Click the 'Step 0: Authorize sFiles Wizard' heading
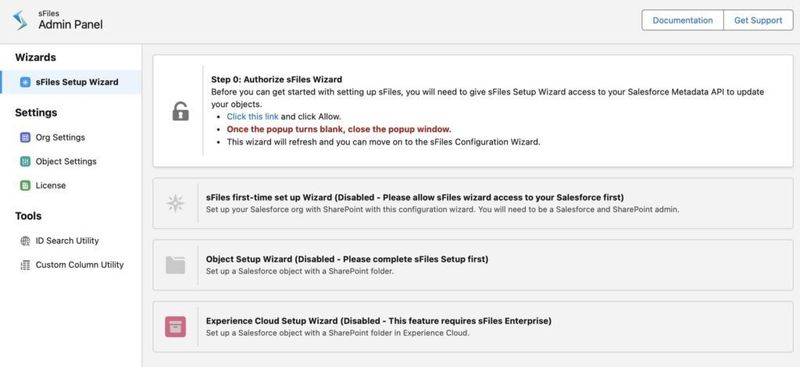This screenshot has width=800, height=367. [x=277, y=80]
